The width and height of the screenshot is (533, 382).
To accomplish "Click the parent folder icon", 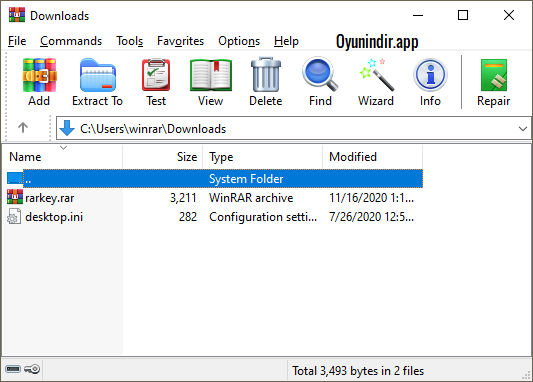I will pyautogui.click(x=15, y=178).
